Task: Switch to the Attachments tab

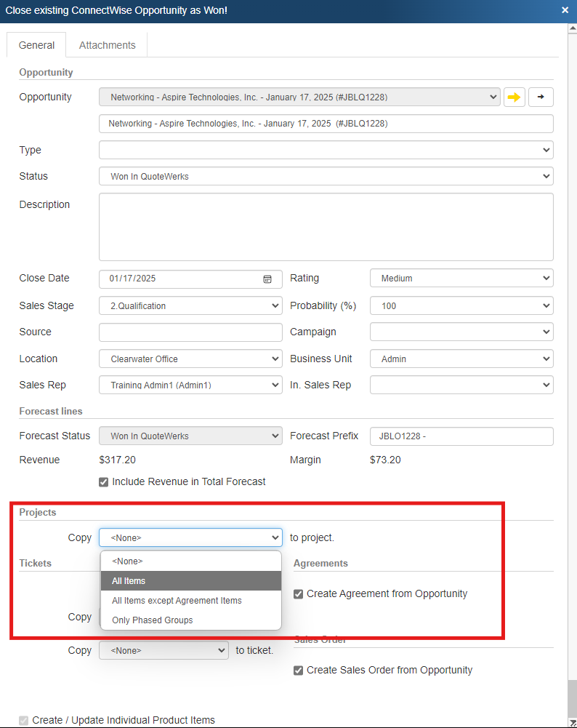Action: pyautogui.click(x=107, y=45)
